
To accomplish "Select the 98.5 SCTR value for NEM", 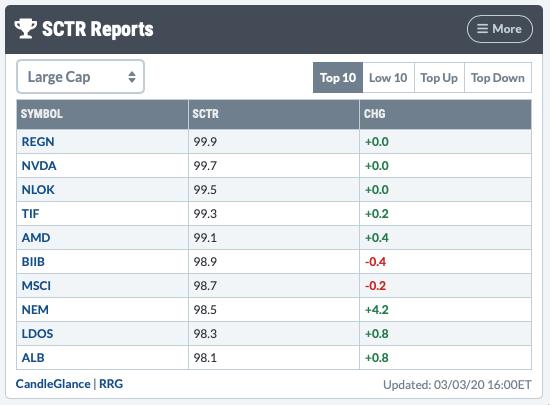I will click(205, 310).
